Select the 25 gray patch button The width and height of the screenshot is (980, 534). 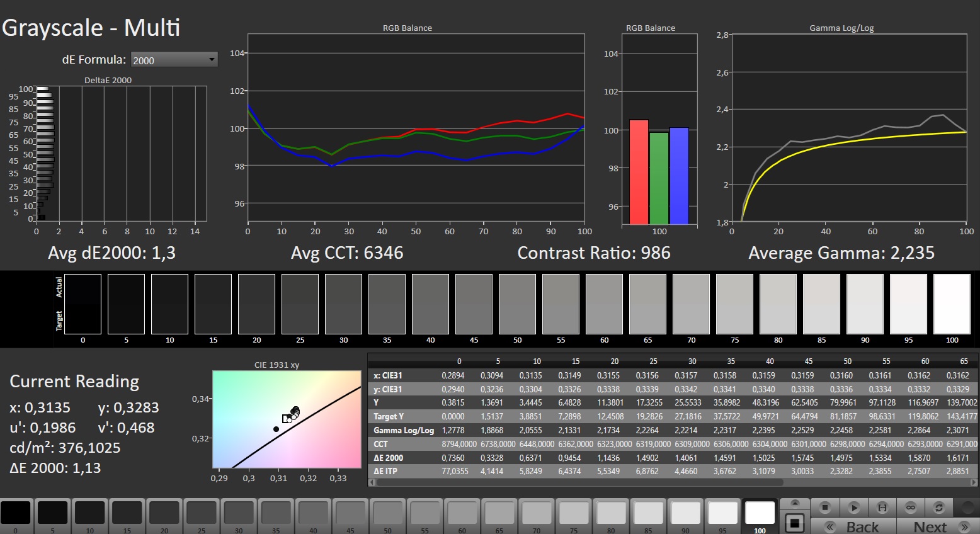tap(202, 513)
